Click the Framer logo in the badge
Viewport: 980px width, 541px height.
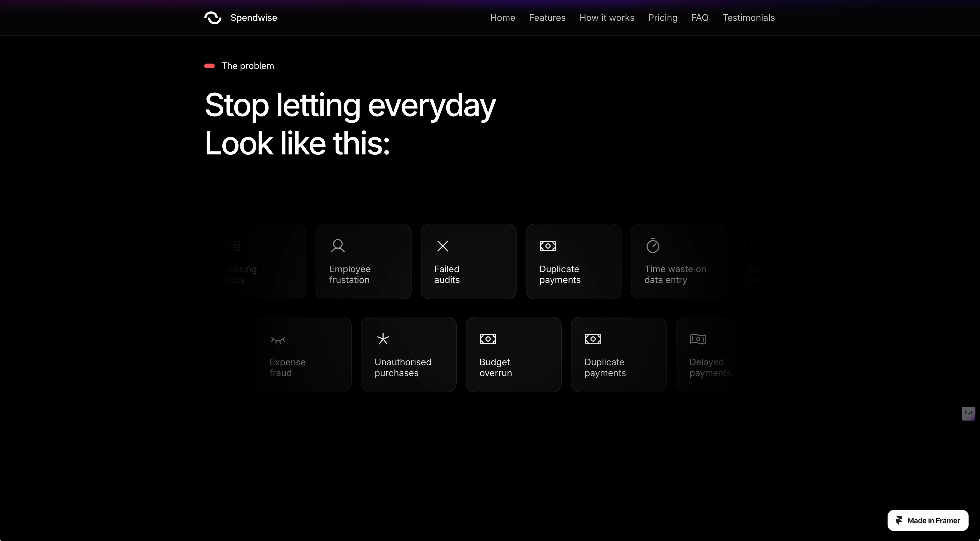coord(899,520)
